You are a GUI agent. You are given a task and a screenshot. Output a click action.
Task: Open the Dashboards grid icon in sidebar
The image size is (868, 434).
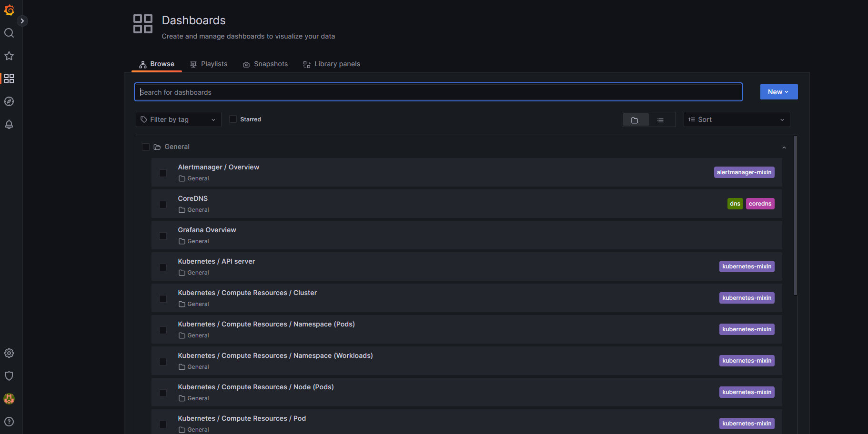click(x=9, y=79)
